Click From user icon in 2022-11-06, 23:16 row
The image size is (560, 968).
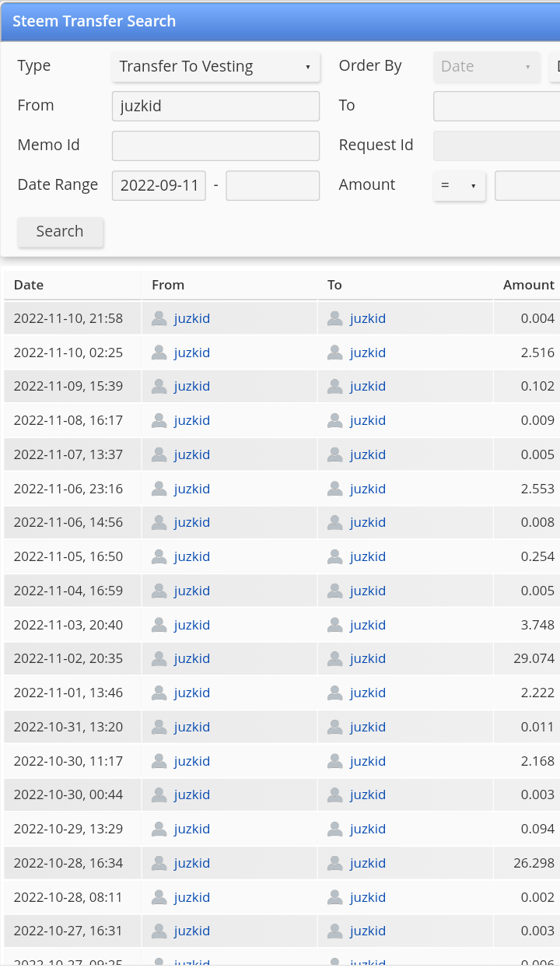[159, 489]
